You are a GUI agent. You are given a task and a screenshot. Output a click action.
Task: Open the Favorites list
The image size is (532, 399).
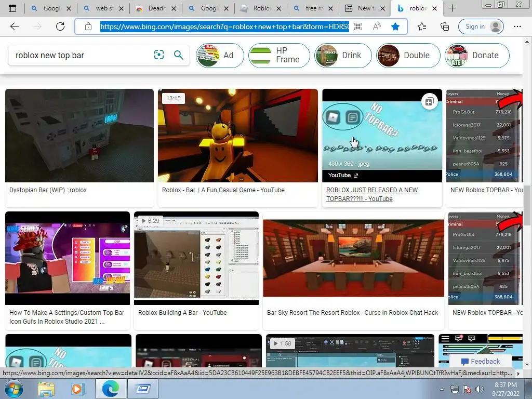click(x=422, y=26)
